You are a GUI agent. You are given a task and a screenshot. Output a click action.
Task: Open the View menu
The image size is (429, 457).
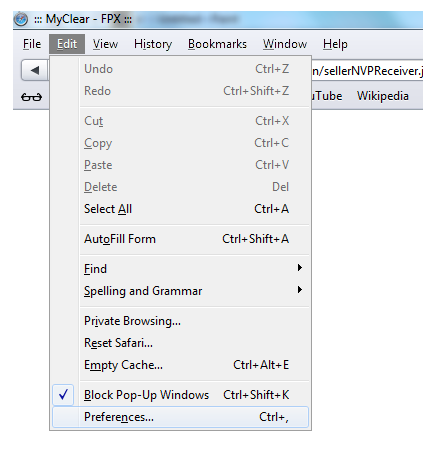click(105, 44)
